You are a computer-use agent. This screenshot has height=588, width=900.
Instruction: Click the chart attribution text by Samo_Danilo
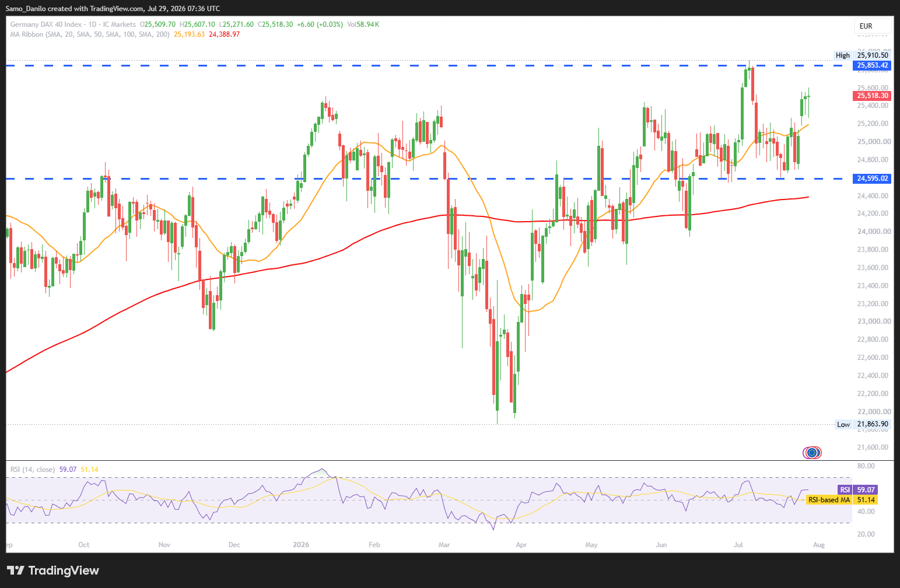(x=114, y=9)
